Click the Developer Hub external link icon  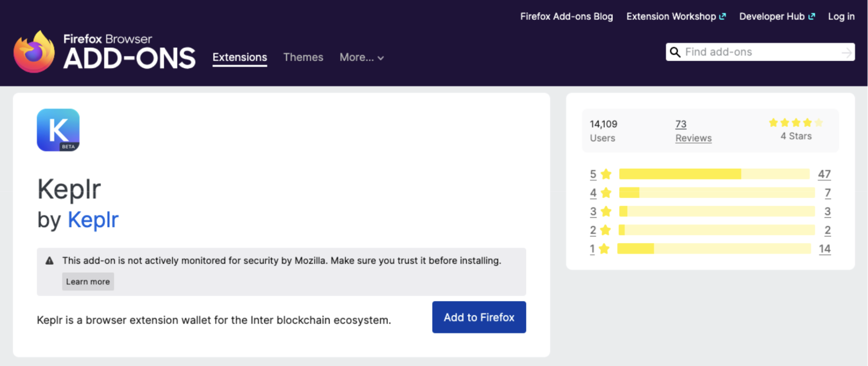point(812,17)
